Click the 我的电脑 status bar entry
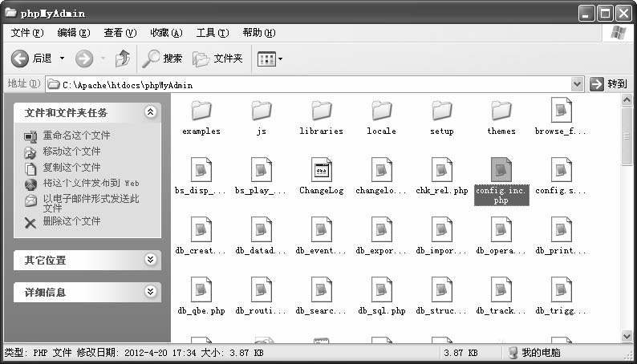The height and width of the screenshot is (364, 637). [535, 353]
